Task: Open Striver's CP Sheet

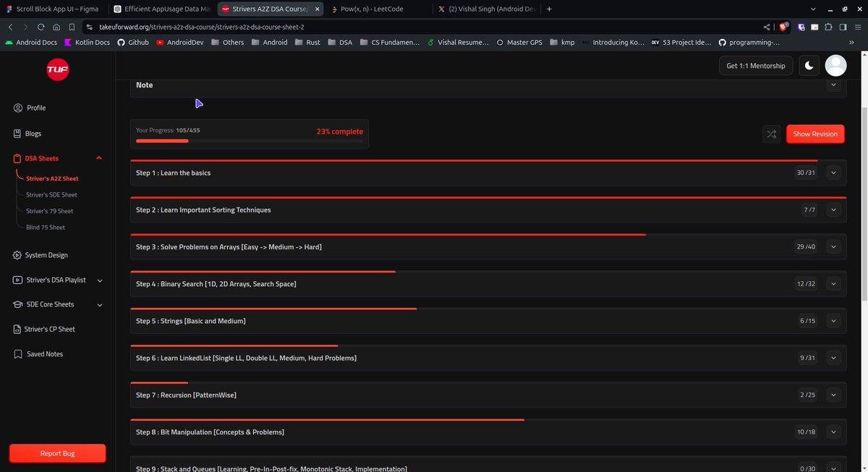Action: pos(44,329)
